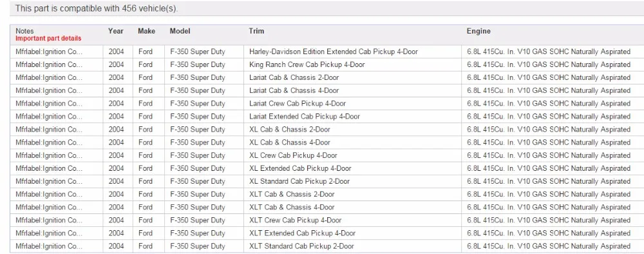Click the Notes column header
This screenshot has width=644, height=254.
click(24, 31)
